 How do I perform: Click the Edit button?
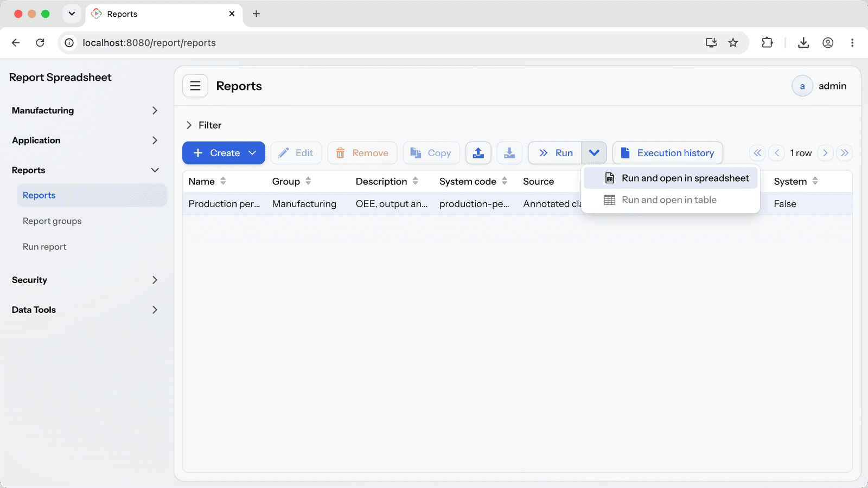tap(296, 153)
